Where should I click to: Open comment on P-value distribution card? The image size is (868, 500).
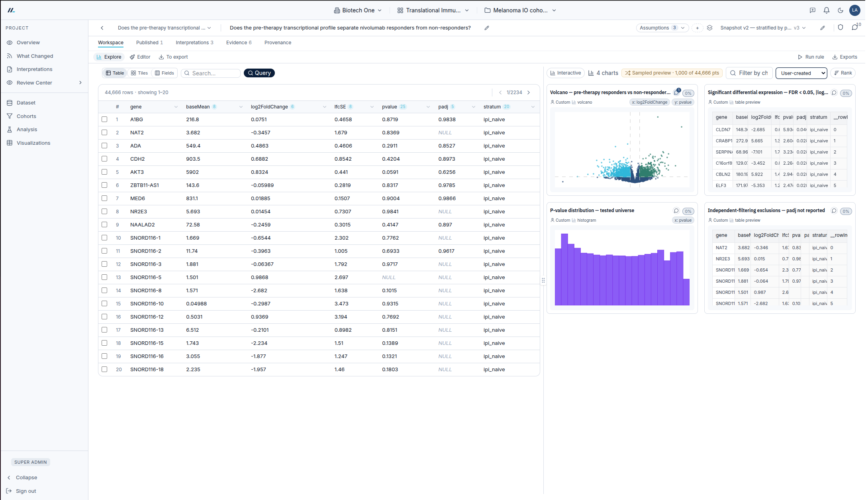[676, 211]
